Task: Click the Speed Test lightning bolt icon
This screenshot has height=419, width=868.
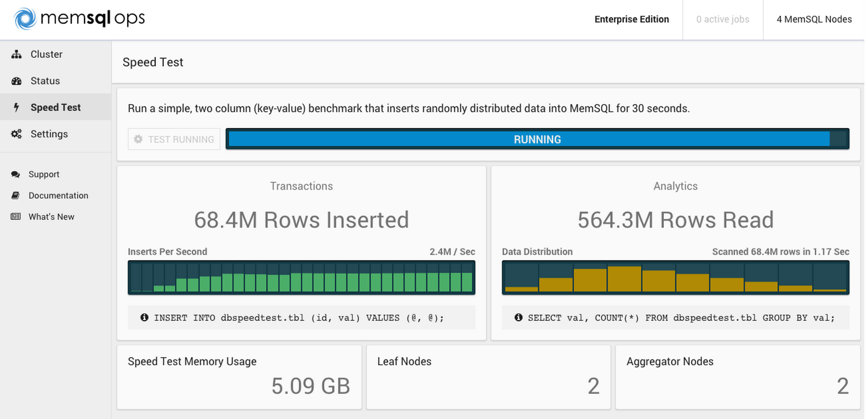Action: 16,107
